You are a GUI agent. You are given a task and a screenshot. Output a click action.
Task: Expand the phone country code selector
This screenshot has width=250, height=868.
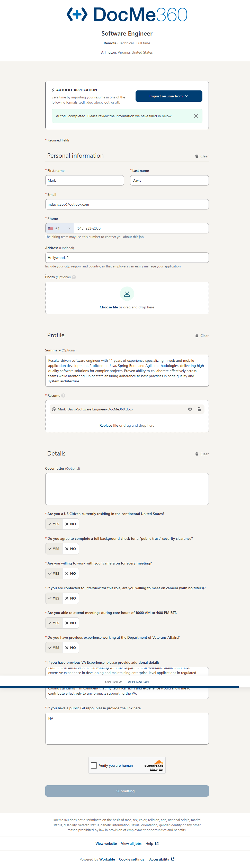click(60, 229)
